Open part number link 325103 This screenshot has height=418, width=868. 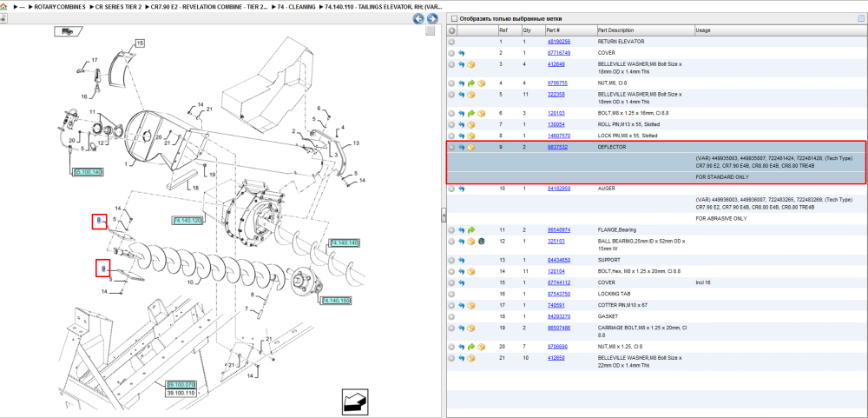coord(556,242)
